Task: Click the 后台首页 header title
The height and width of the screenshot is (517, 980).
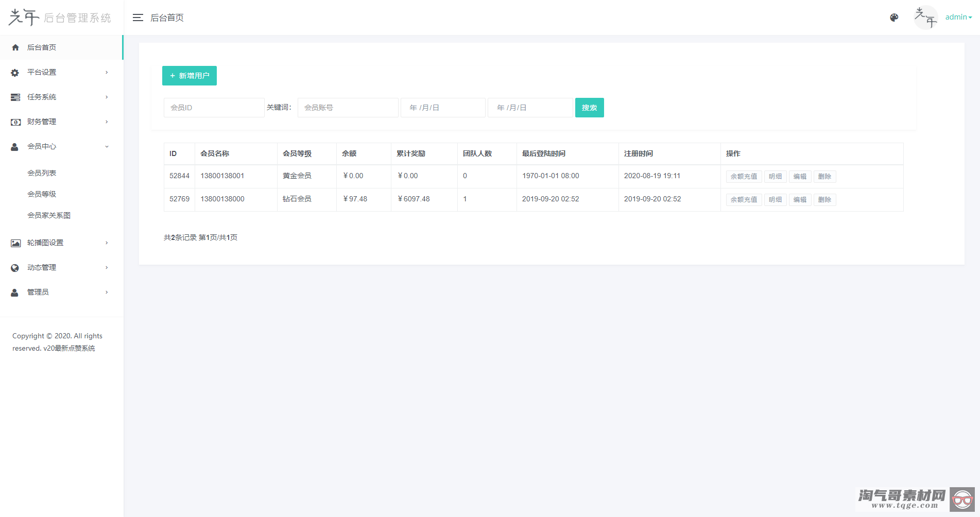Action: point(167,18)
